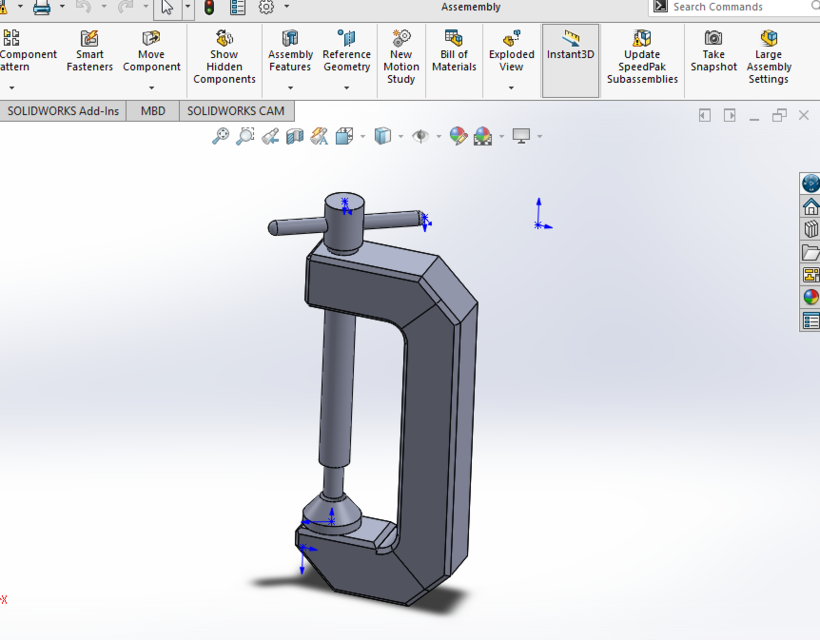This screenshot has width=820, height=640.
Task: Open the Custom Properties panel
Action: pos(810,321)
